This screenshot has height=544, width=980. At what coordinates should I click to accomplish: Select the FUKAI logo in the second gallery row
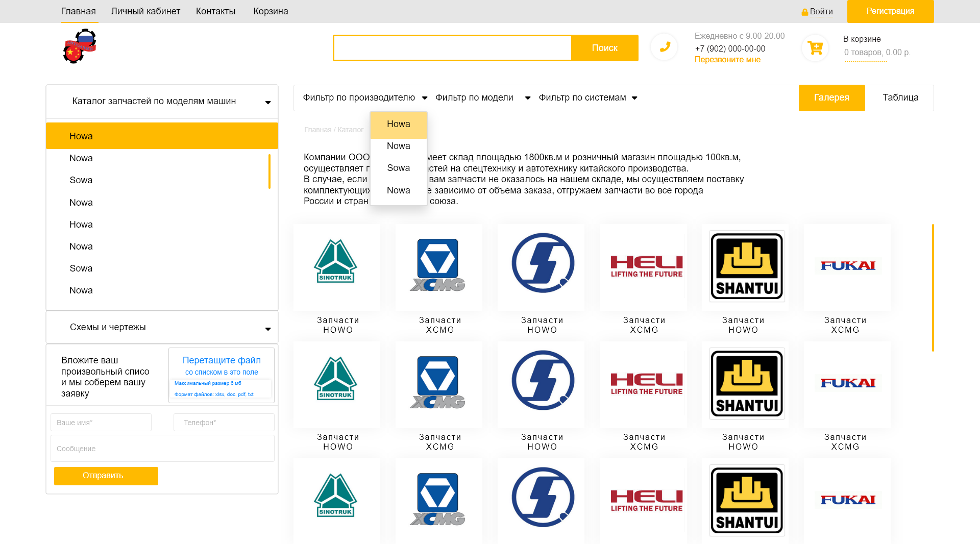coord(848,383)
